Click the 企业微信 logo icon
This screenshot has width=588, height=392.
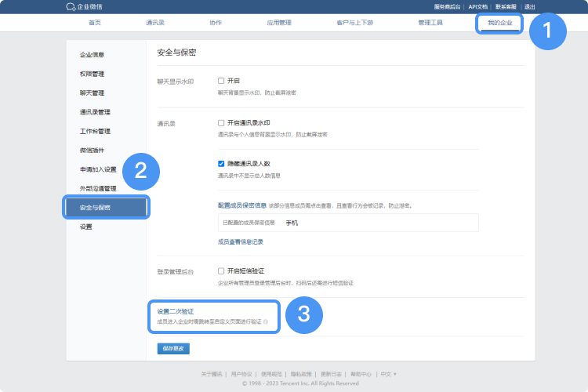point(71,6)
